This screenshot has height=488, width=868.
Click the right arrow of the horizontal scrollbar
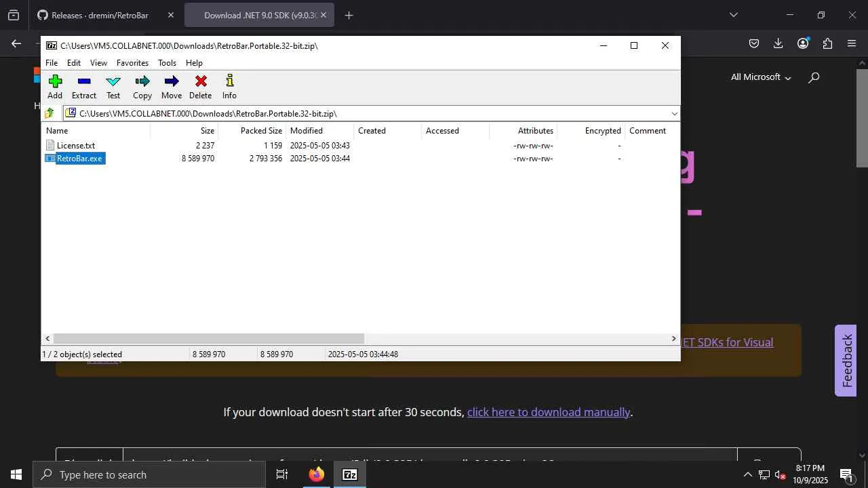pyautogui.click(x=673, y=338)
